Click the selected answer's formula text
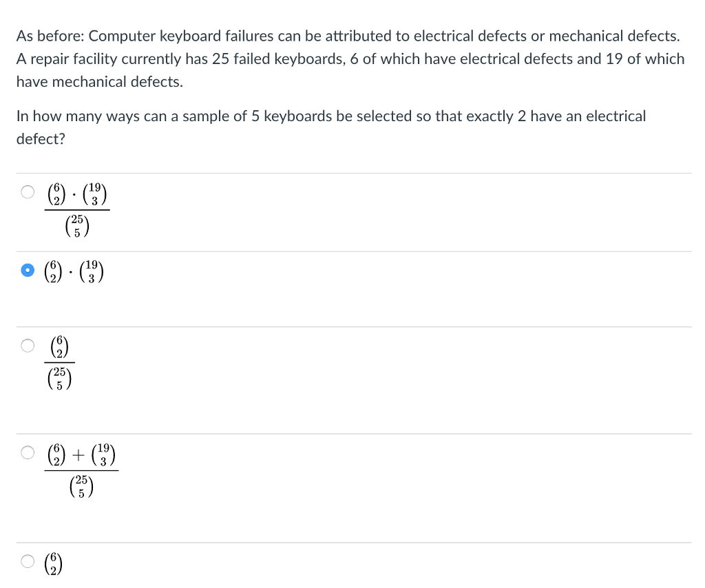705x588 pixels. tap(76, 271)
